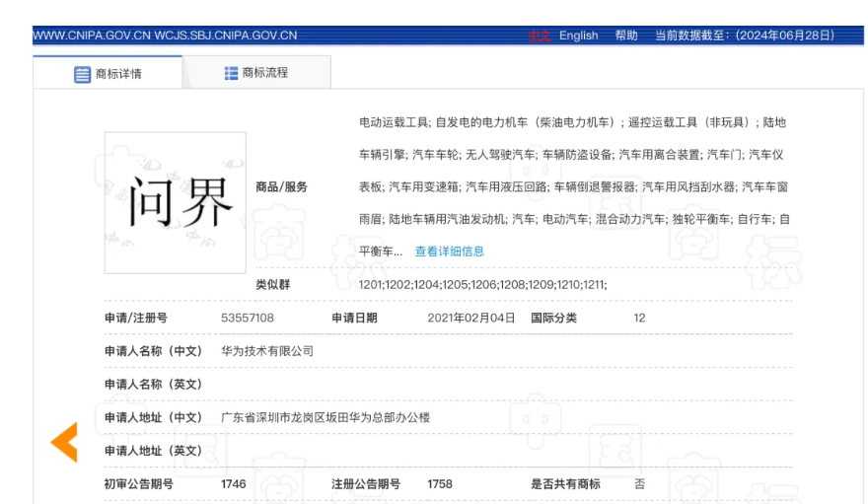Viewport: 868px width, 504px height.
Task: Select registration announcement number 1758
Action: 440,484
